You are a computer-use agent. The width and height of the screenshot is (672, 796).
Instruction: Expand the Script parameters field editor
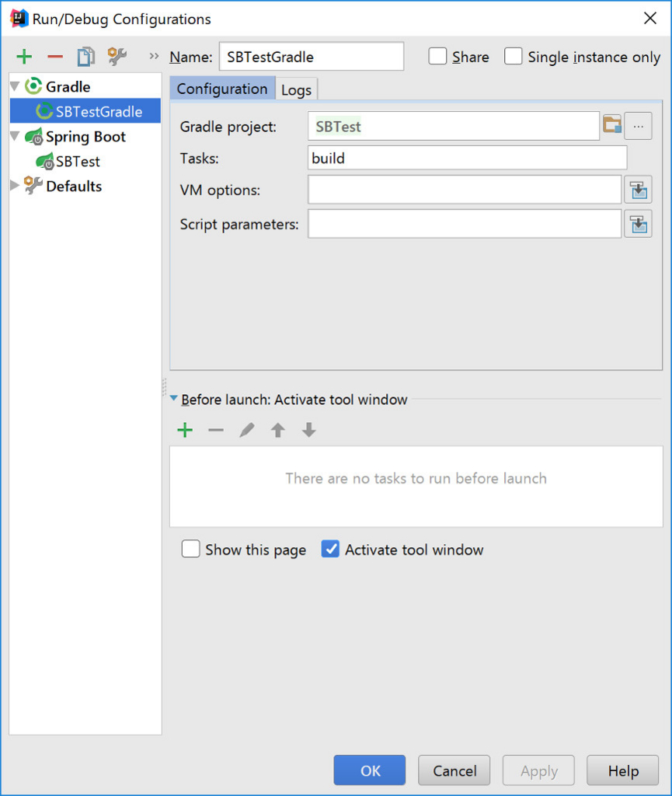tap(638, 224)
